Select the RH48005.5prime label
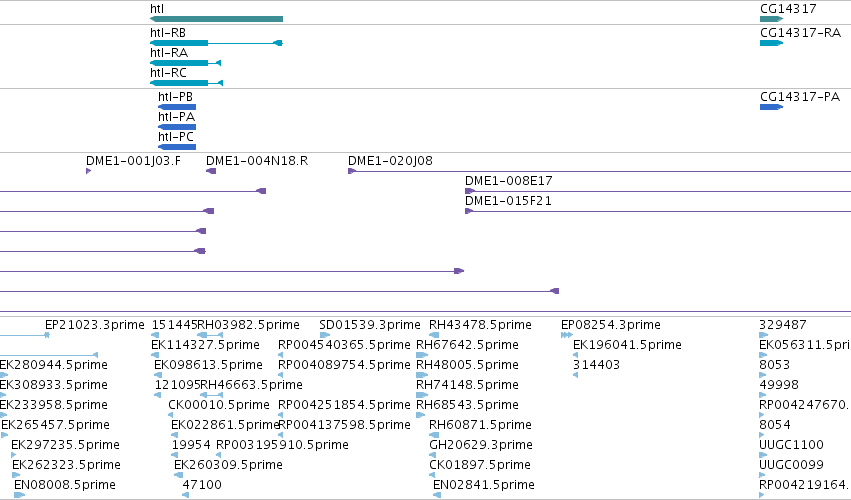This screenshot has height=500, width=851. tap(467, 365)
